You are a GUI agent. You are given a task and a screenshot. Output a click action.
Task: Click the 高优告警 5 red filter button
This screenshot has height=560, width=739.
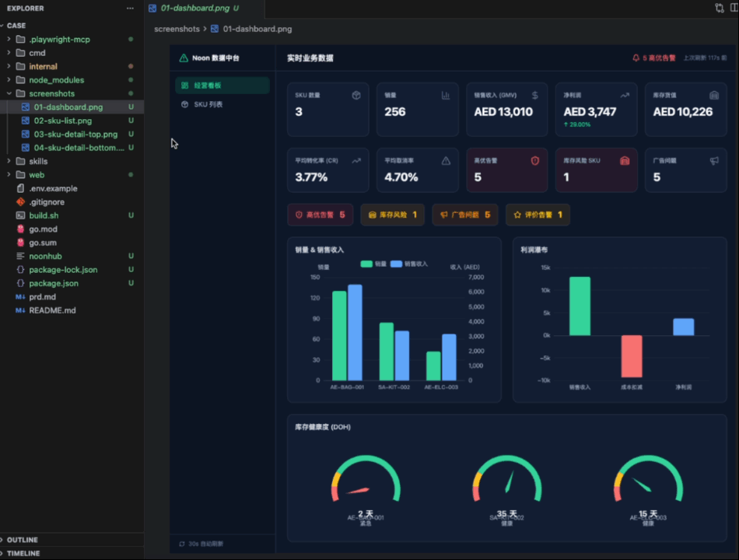320,215
